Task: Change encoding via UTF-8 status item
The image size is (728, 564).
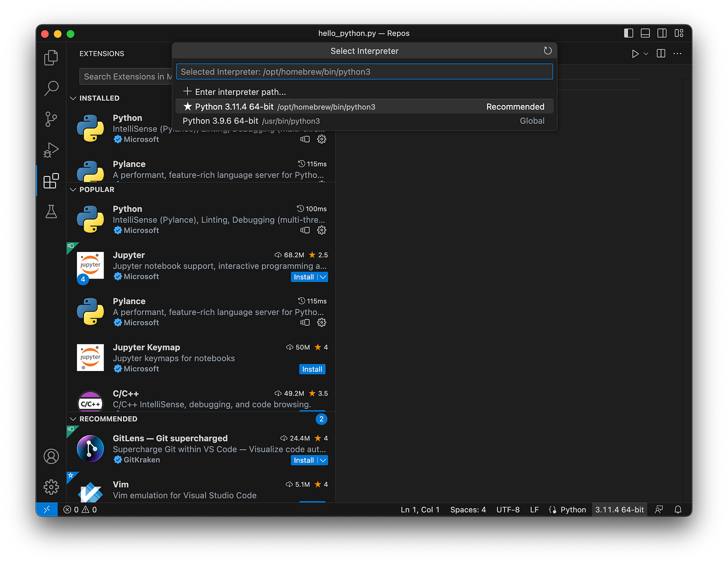Action: point(508,509)
